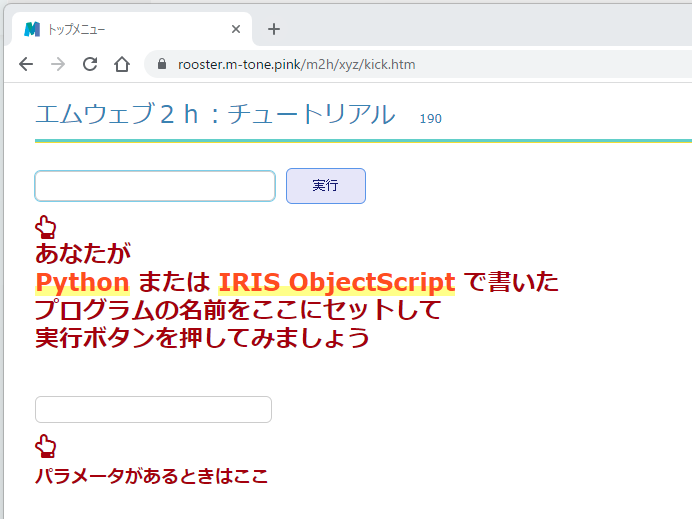Click the browser Forward arrow
Image resolution: width=692 pixels, height=519 pixels.
[x=58, y=64]
